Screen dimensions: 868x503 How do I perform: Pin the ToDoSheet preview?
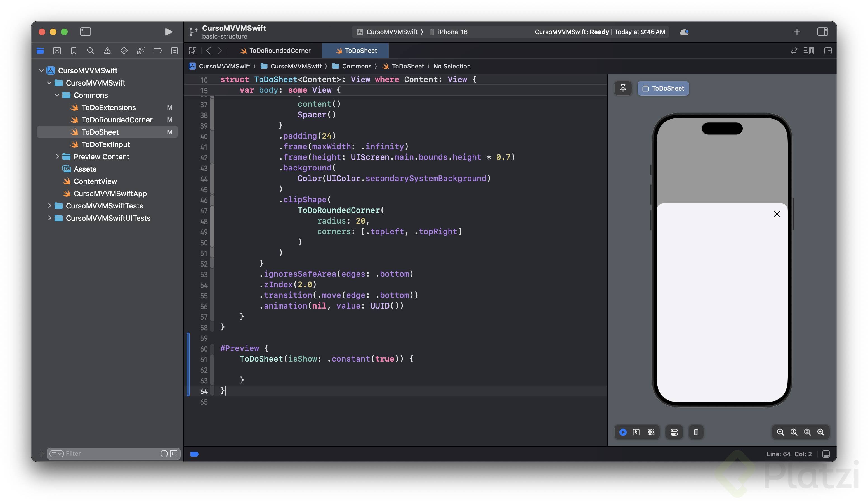pos(623,89)
